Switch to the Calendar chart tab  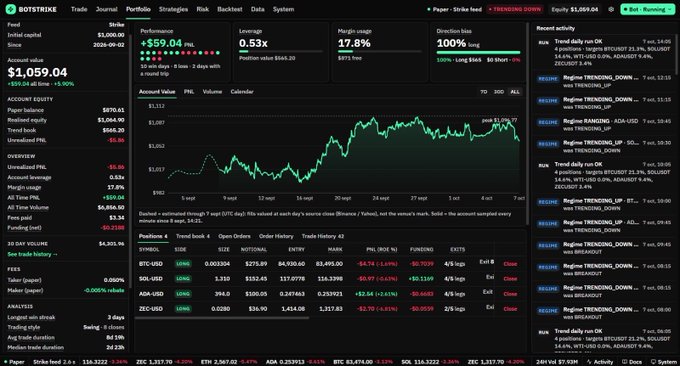[x=242, y=92]
